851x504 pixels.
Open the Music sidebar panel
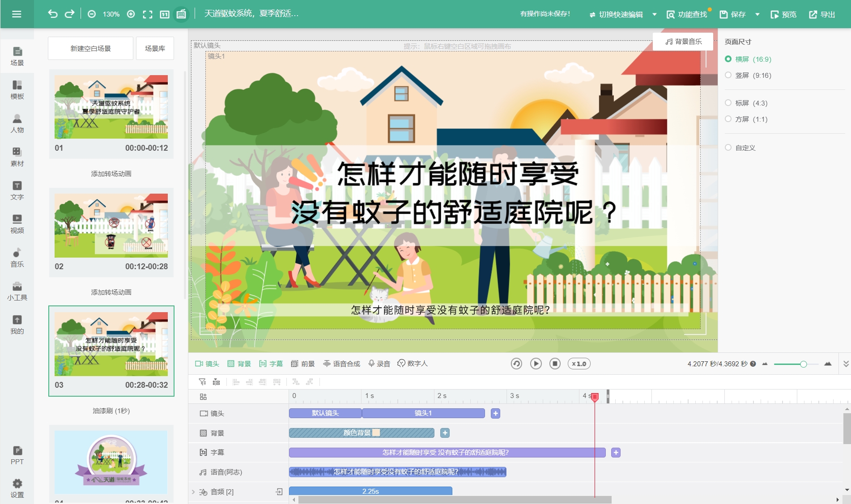click(x=17, y=258)
